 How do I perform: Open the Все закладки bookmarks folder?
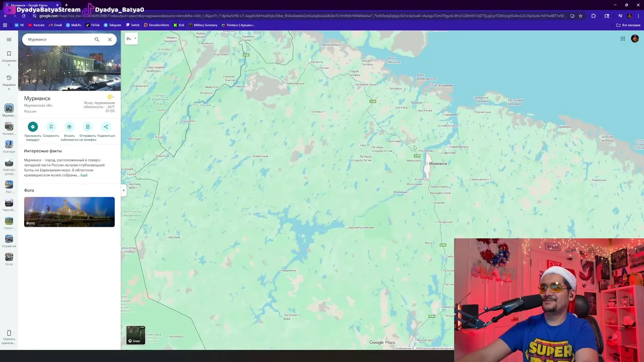click(x=628, y=25)
